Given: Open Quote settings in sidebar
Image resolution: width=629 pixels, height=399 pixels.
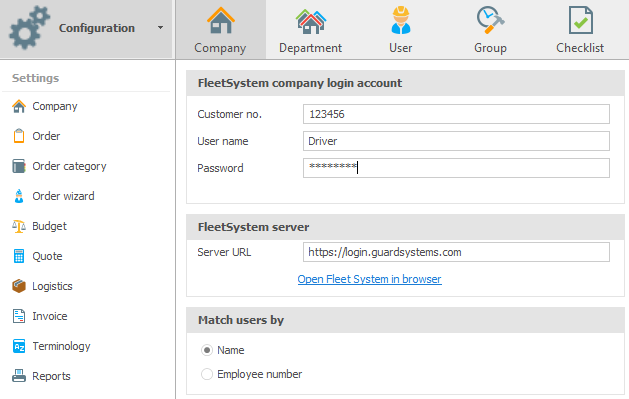Looking at the screenshot, I should pyautogui.click(x=47, y=256).
